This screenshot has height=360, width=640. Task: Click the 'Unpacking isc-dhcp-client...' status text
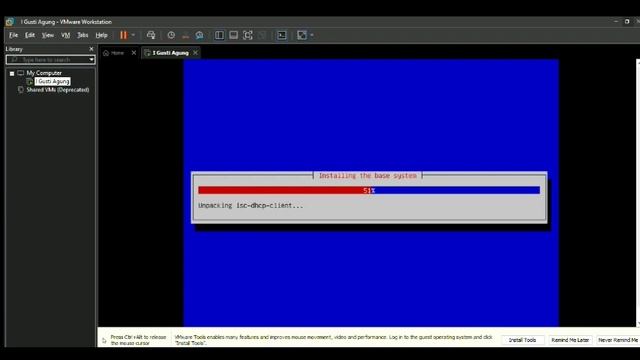pyautogui.click(x=251, y=205)
